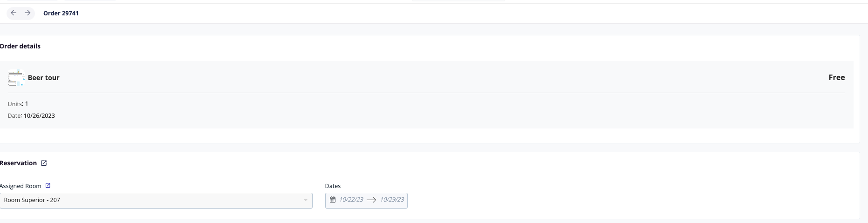Open the Assigned Room external link icon
This screenshot has width=868, height=223.
pyautogui.click(x=48, y=185)
